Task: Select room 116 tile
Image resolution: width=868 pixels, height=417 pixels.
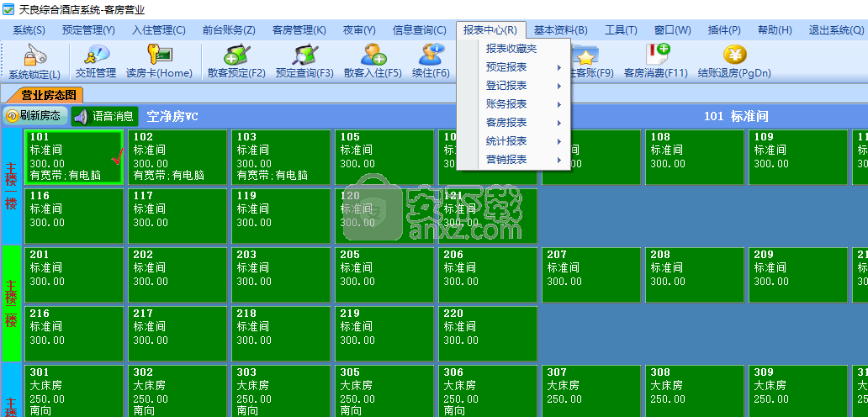Action: [x=74, y=216]
